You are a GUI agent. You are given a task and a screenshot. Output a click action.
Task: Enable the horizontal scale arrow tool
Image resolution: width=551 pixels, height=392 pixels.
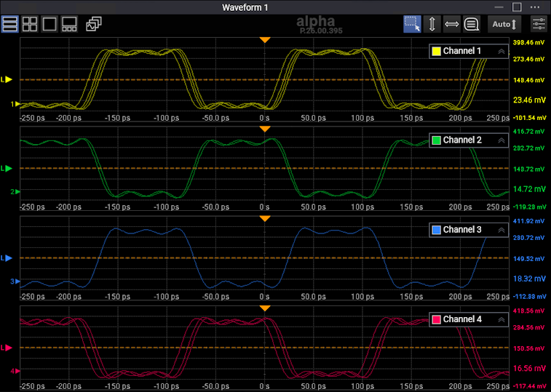coord(452,24)
